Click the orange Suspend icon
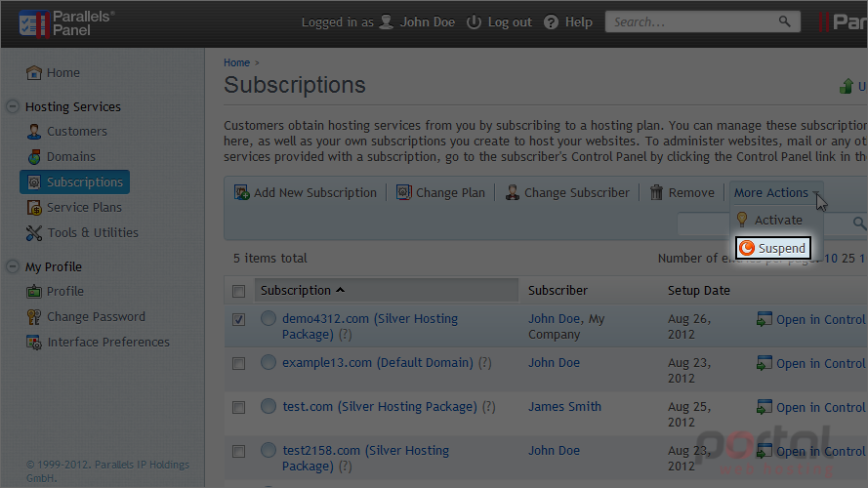Image resolution: width=868 pixels, height=488 pixels. tap(747, 248)
